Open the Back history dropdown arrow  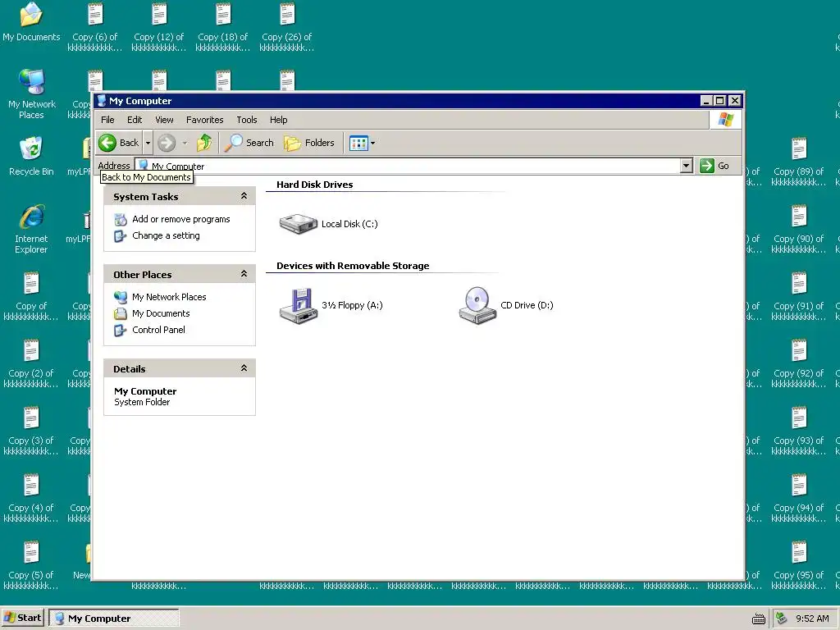[148, 143]
